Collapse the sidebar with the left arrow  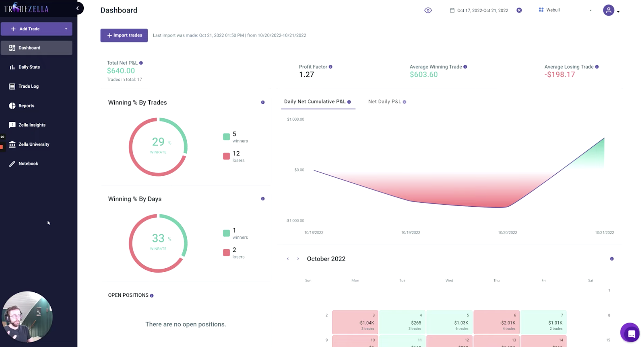[77, 8]
